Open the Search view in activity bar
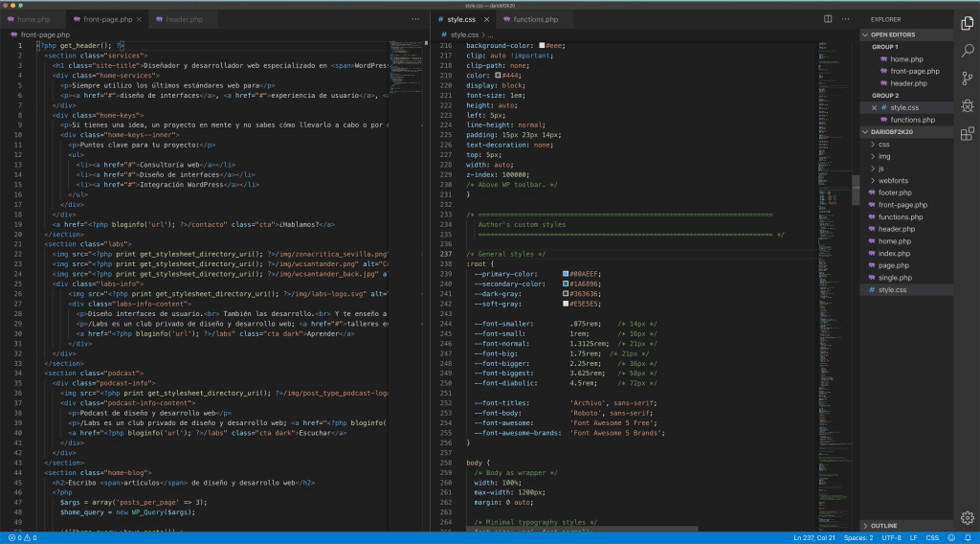980x544 pixels. 968,51
